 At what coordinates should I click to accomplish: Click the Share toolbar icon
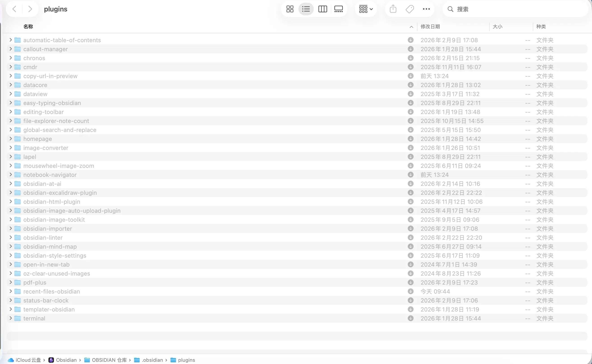pos(393,9)
